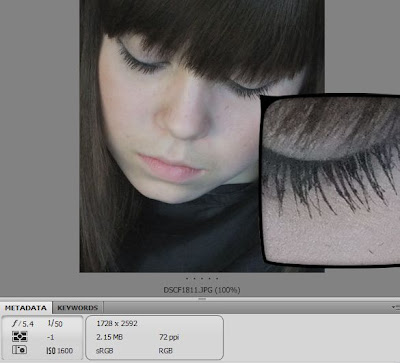Open the KEYWORDS tab
This screenshot has height=363, width=400.
pos(77,308)
